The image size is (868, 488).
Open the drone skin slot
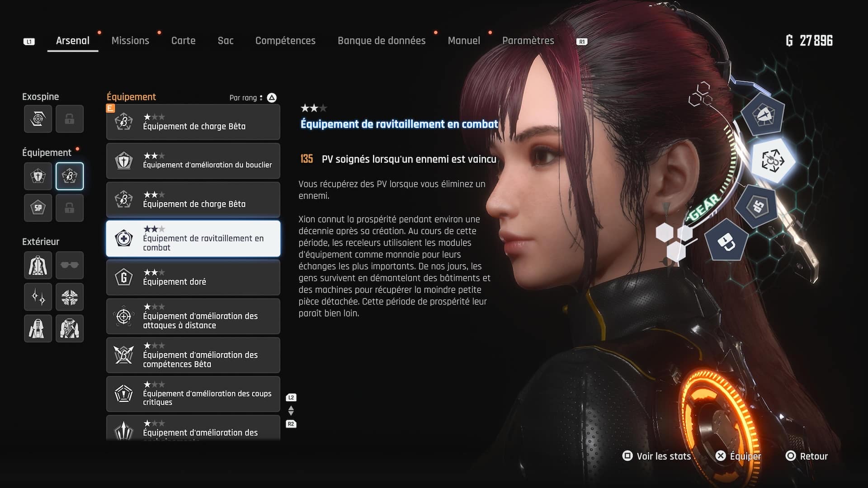70,297
